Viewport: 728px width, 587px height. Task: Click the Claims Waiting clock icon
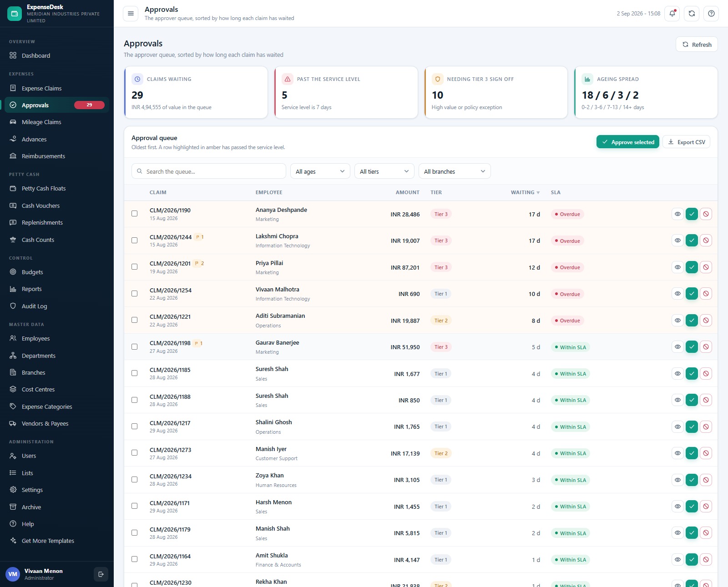pyautogui.click(x=137, y=79)
